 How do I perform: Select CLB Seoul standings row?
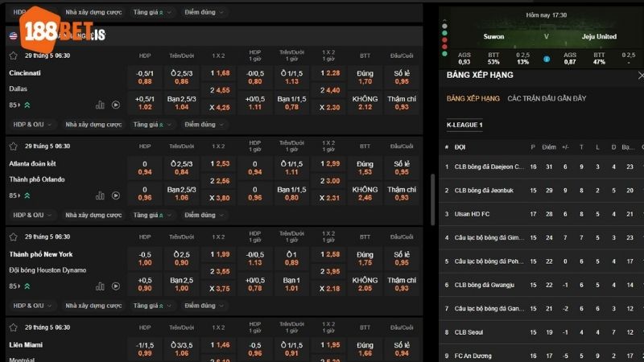coord(541,332)
